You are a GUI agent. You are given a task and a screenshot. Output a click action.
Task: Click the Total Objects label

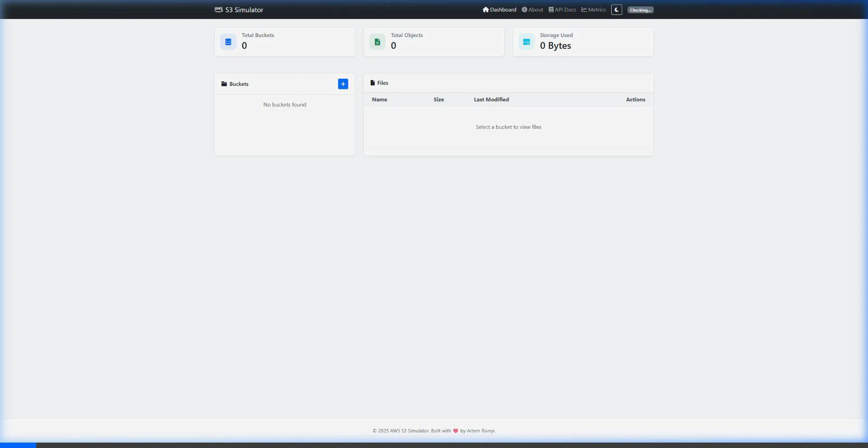click(x=407, y=35)
